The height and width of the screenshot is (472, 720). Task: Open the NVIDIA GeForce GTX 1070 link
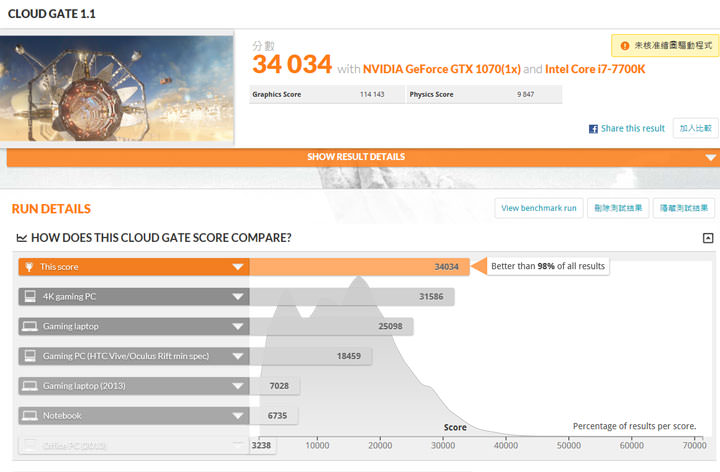click(x=439, y=70)
